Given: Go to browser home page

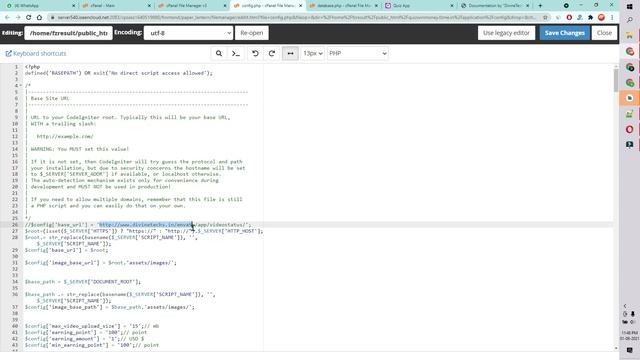Looking at the screenshot, I should [x=39, y=18].
